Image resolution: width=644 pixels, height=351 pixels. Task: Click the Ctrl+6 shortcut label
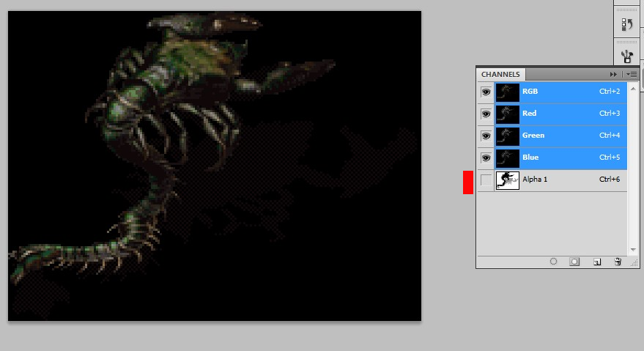pos(610,180)
